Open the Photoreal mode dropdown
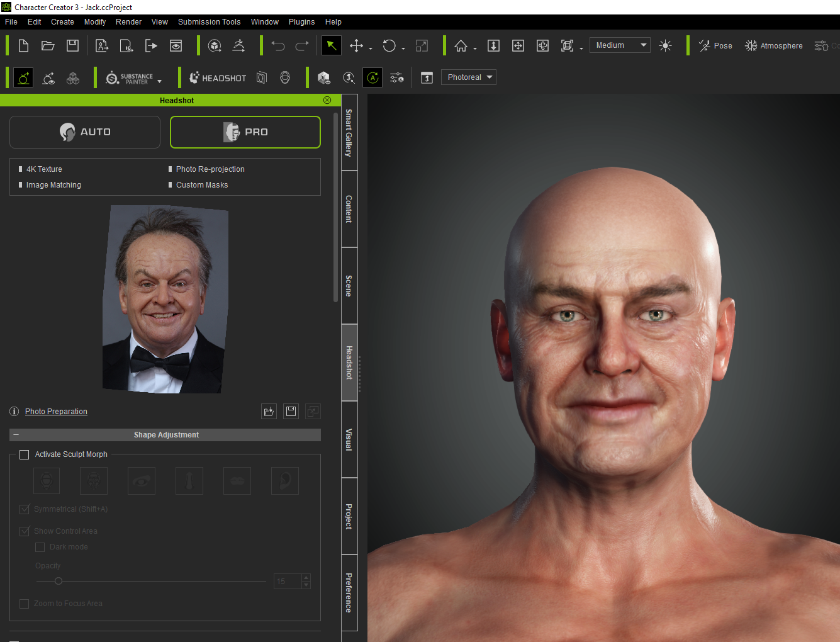 pyautogui.click(x=468, y=77)
